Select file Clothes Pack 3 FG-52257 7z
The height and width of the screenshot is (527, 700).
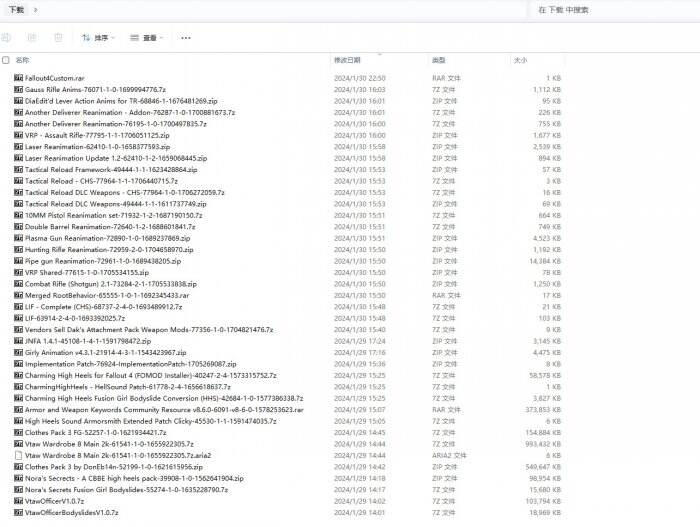point(96,432)
